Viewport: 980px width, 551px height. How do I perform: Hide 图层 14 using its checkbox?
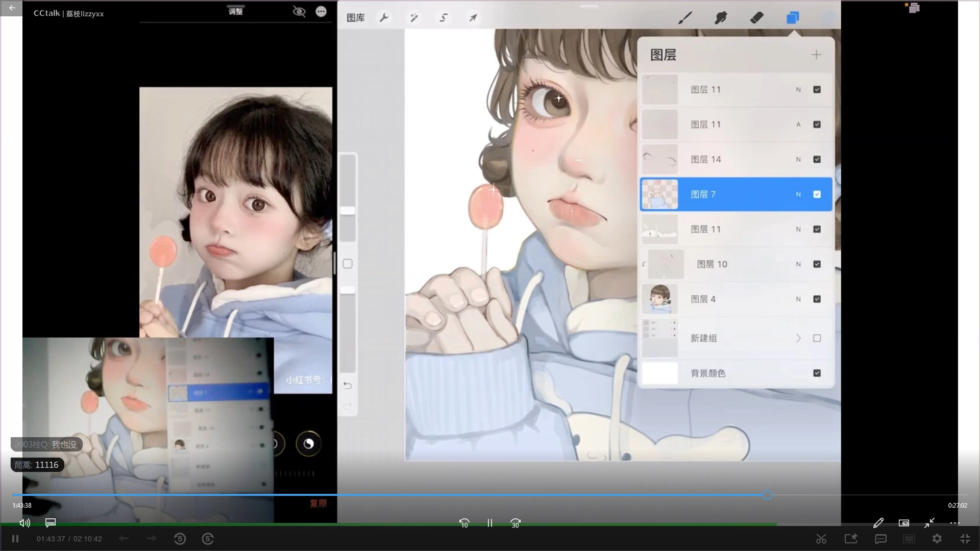click(817, 159)
